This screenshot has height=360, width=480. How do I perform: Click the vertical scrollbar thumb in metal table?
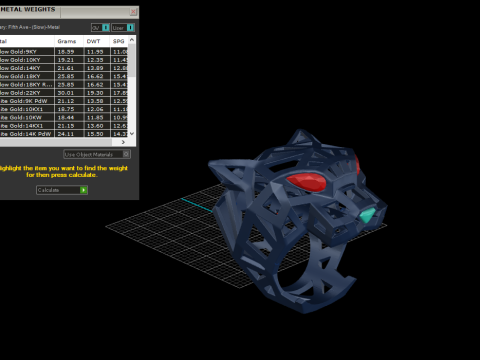coord(132,60)
